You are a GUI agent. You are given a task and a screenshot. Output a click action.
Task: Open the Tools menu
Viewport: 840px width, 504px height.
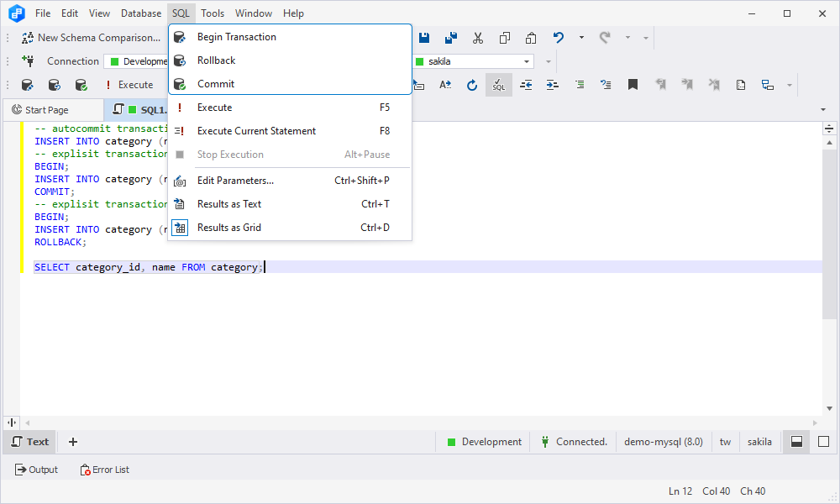(213, 13)
